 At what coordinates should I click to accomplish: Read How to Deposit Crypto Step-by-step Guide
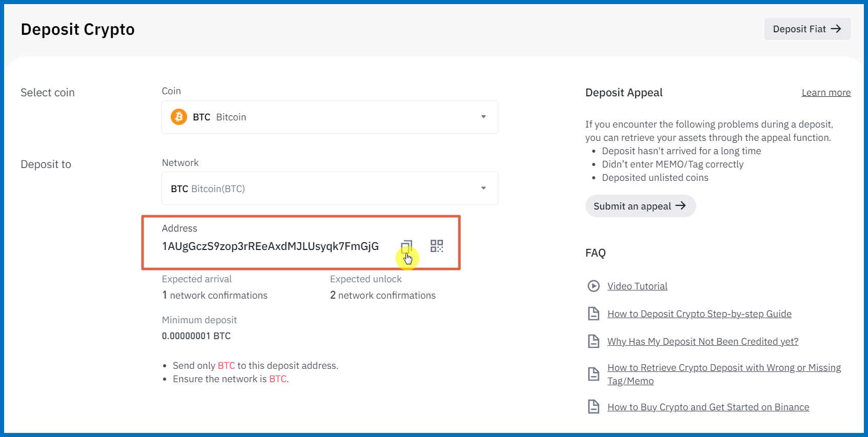pyautogui.click(x=699, y=314)
